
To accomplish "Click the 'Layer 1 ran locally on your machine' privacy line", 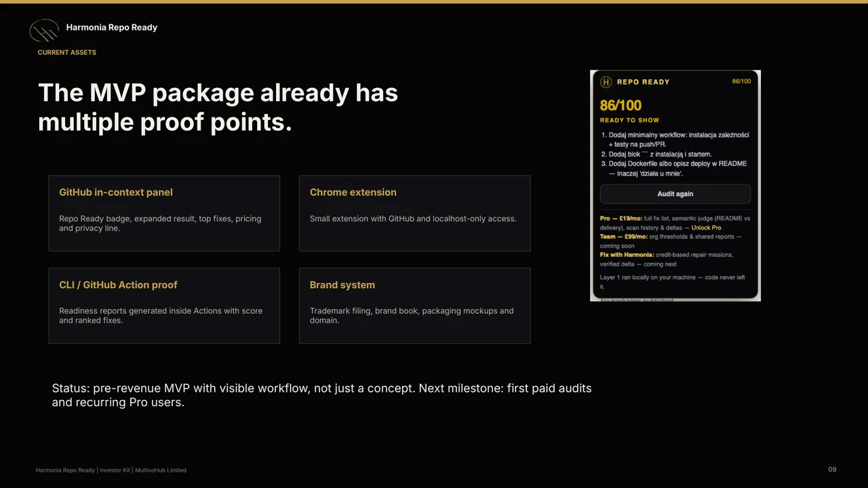I will (x=672, y=282).
